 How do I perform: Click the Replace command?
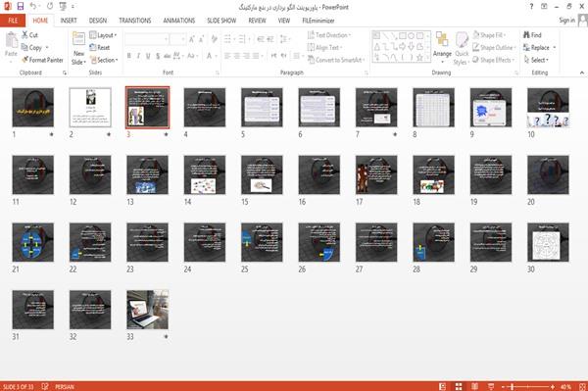point(537,48)
